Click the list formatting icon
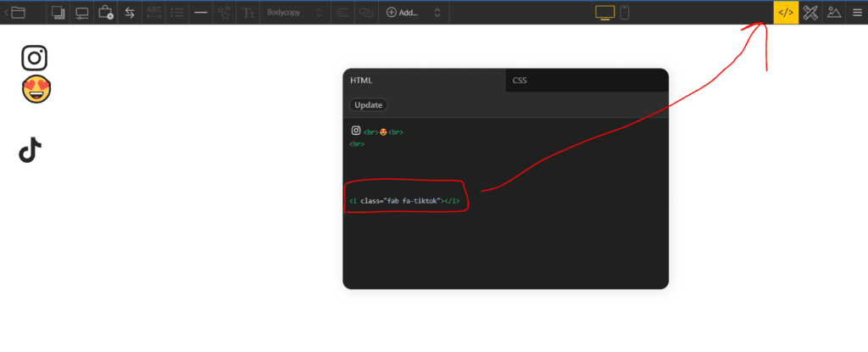 click(177, 12)
